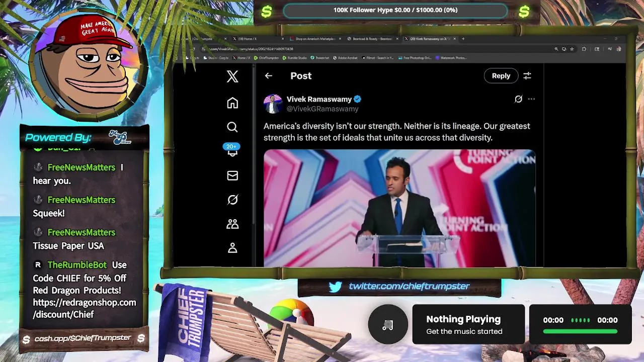Switch to the Beartoad & Roasty tab
This screenshot has width=644, height=362.
[x=373, y=39]
